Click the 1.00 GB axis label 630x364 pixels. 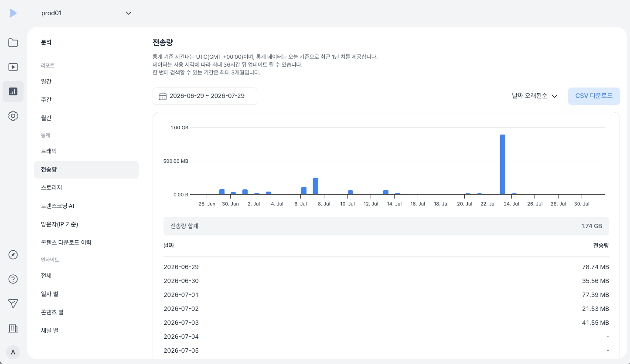pos(179,128)
